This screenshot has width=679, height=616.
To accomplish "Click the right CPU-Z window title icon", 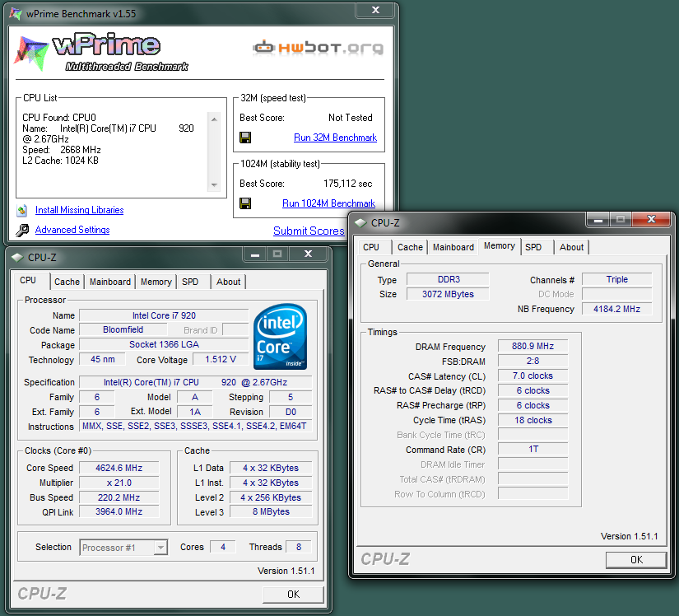I will click(360, 223).
